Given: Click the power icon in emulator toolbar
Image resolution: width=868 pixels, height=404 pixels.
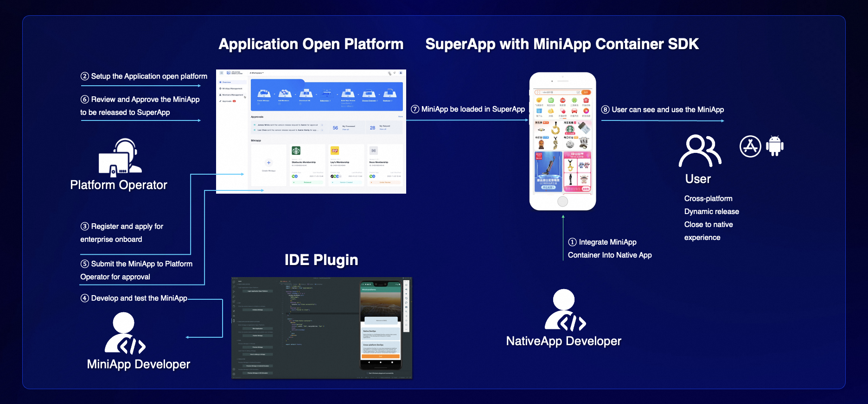Looking at the screenshot, I should (x=406, y=285).
